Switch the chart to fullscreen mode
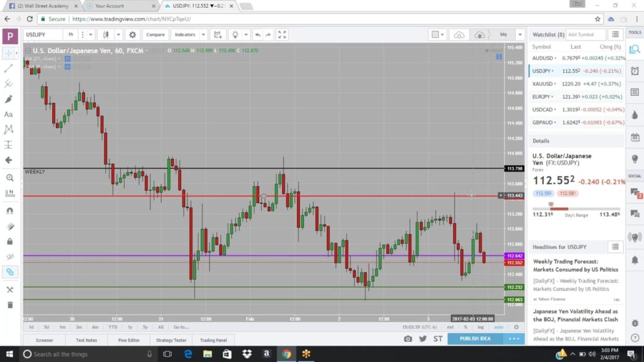Screen dimensions: 644x362 [x=282, y=35]
